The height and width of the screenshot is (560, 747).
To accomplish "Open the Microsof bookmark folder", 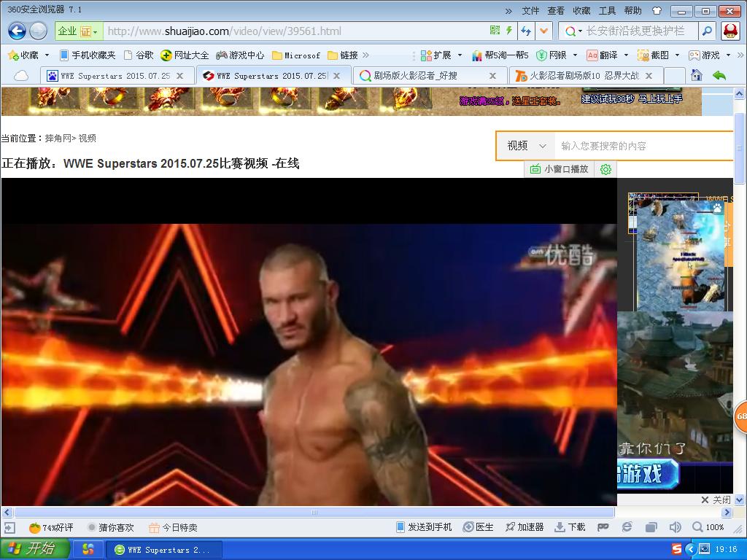I will click(296, 55).
